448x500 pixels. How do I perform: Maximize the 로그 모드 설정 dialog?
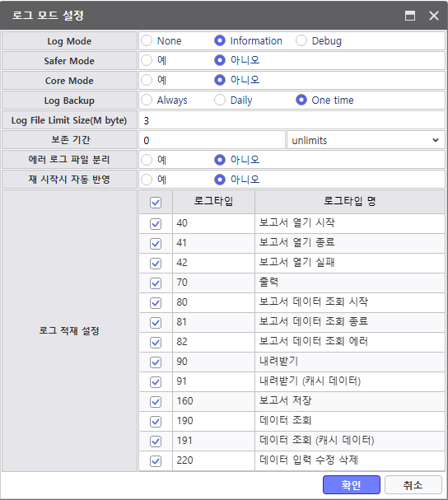pos(410,16)
